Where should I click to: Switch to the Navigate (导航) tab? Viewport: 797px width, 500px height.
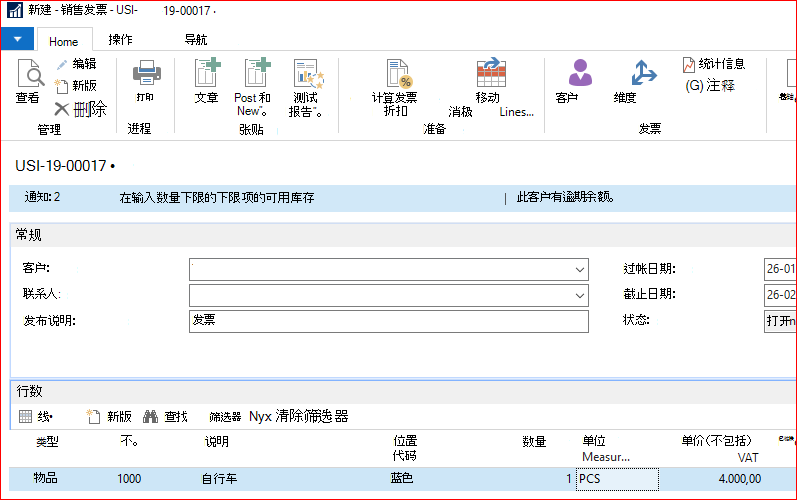(x=196, y=40)
